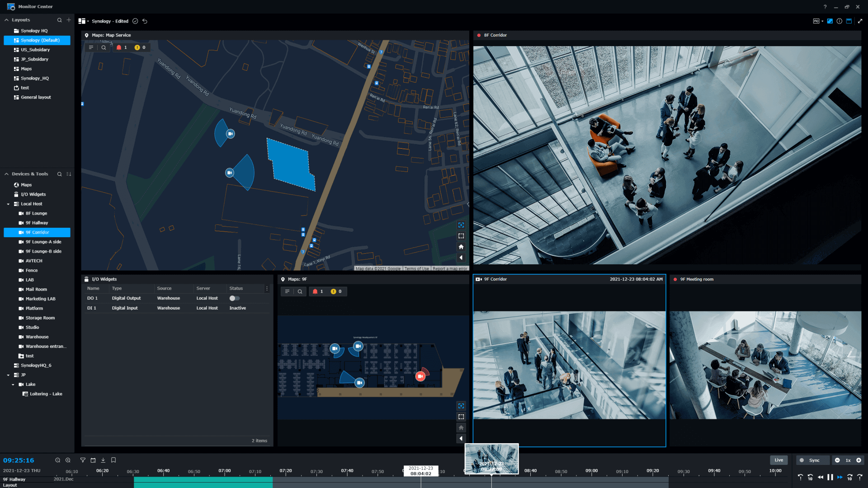Click the video preview thumbnail above the timeline
The width and height of the screenshot is (868, 488).
click(x=491, y=458)
